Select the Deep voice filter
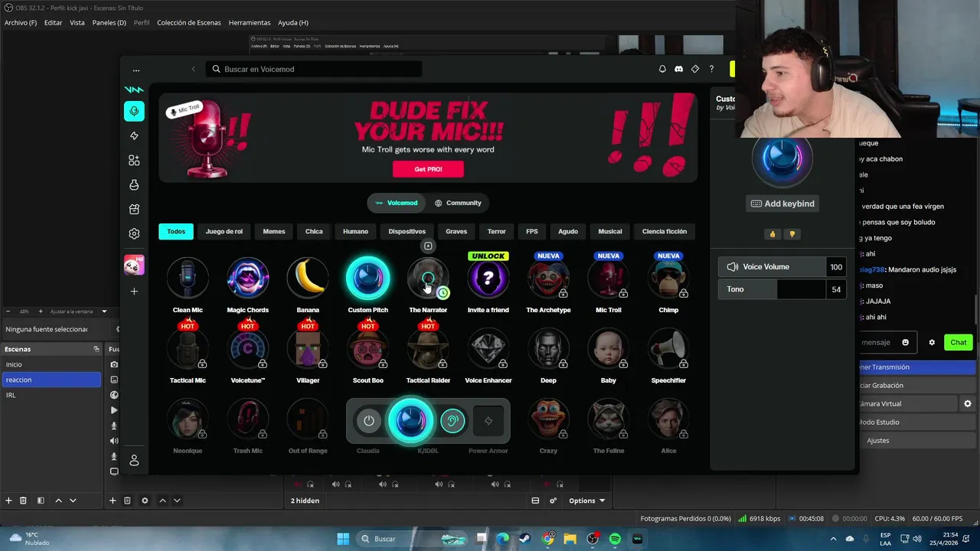 [548, 348]
